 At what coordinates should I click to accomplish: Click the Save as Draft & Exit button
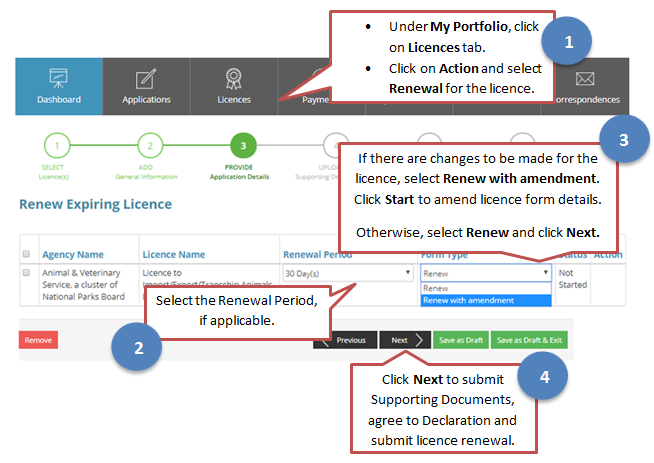tap(530, 340)
